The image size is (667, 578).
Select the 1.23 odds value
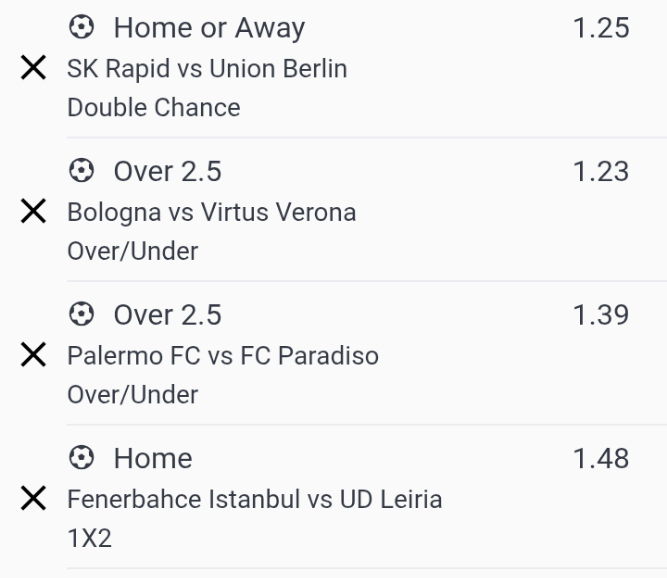point(601,171)
